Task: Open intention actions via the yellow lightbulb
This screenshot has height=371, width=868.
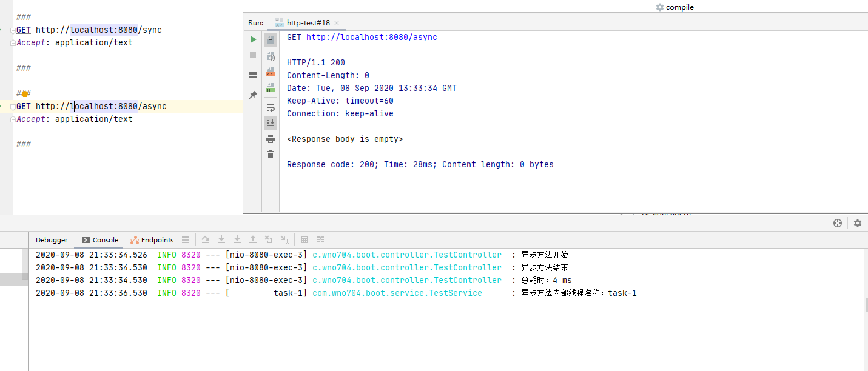Action: [x=25, y=95]
